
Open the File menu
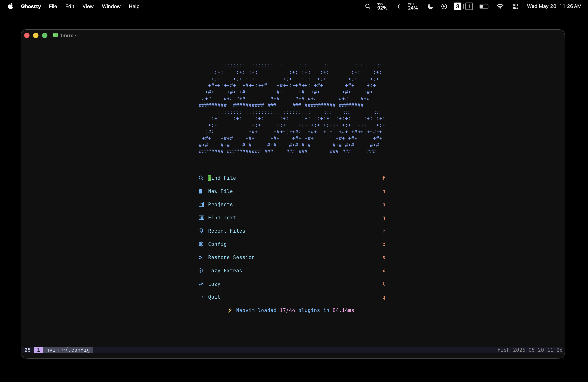click(53, 6)
